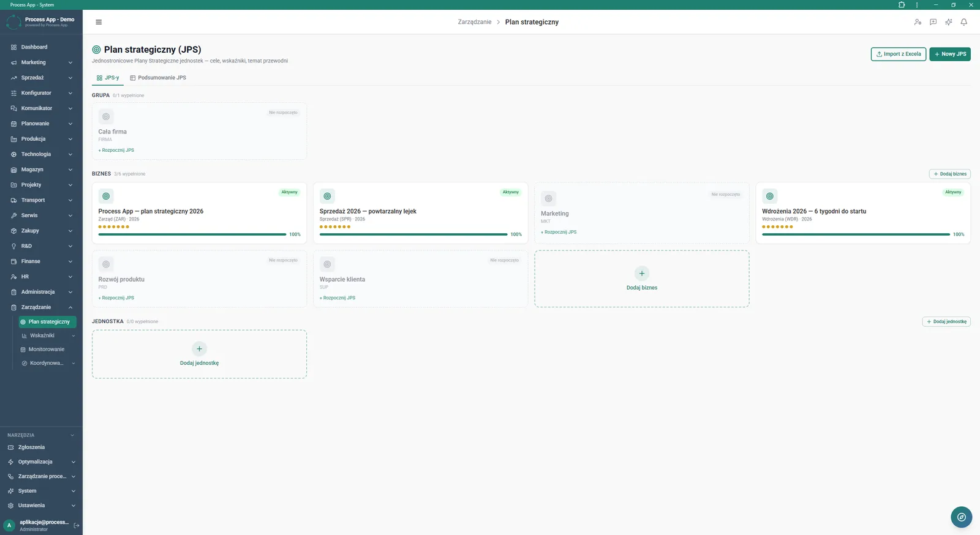Expand the Konfigurator menu

[x=41, y=93]
